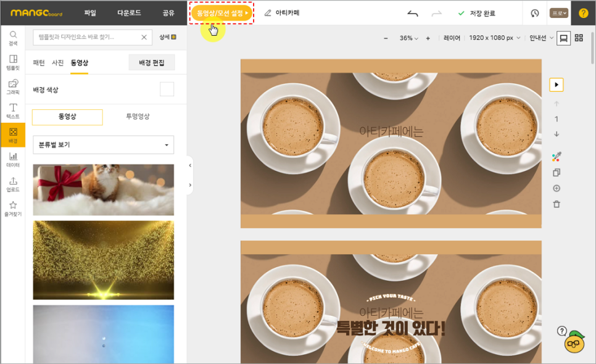
Task: Move page 1 up arrow
Action: click(x=557, y=104)
